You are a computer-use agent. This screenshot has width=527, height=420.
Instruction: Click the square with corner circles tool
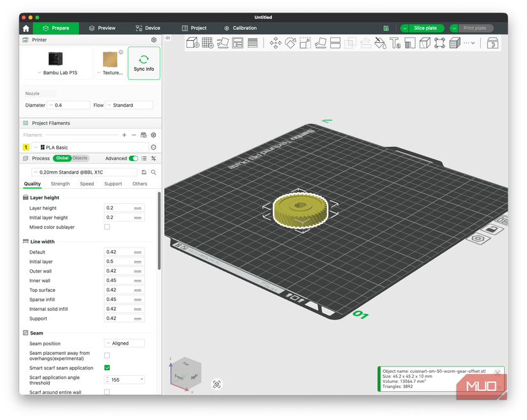(439, 43)
